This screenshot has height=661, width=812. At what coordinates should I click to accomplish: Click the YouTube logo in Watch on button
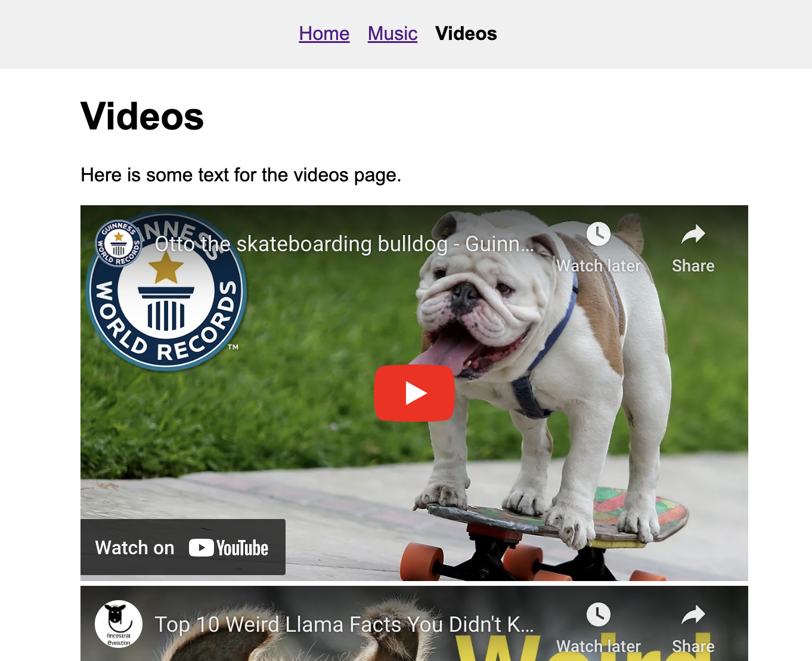point(229,548)
